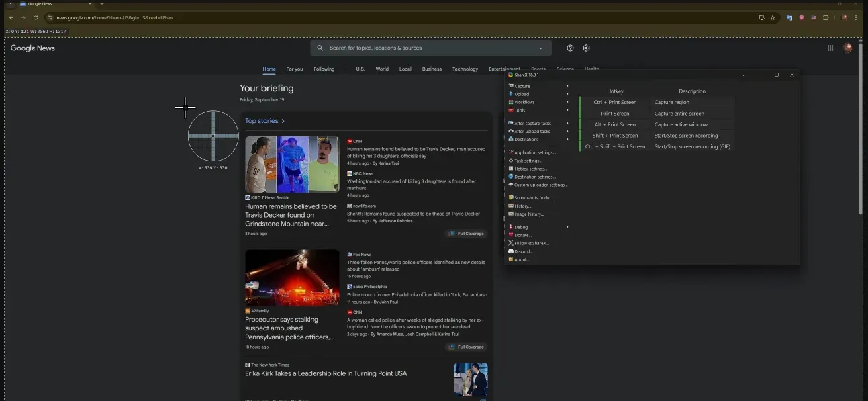868x401 pixels.
Task: Toggle the Print Screen hotkey status indicator
Action: (x=581, y=113)
